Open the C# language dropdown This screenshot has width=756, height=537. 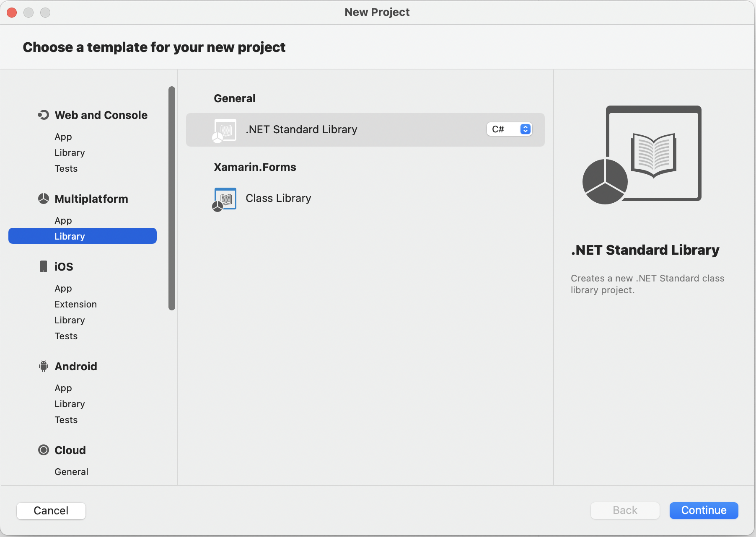(509, 129)
